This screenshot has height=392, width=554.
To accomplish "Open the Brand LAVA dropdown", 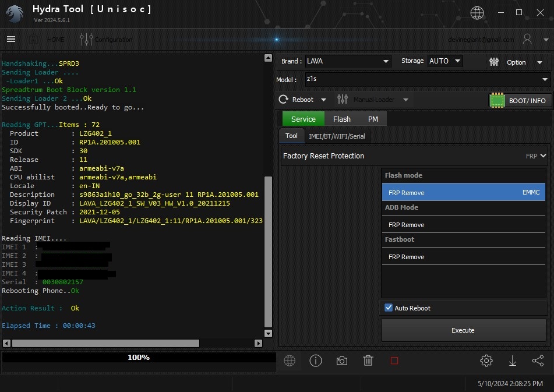I will 348,61.
